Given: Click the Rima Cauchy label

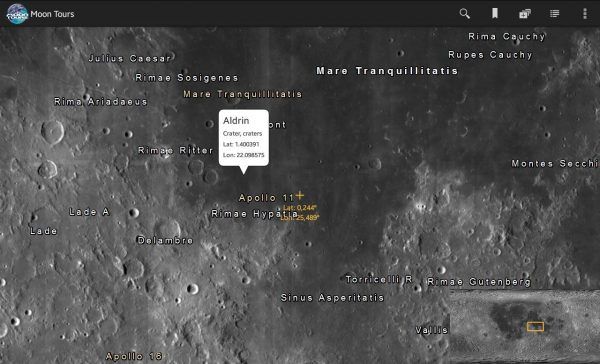Looking at the screenshot, I should 507,37.
